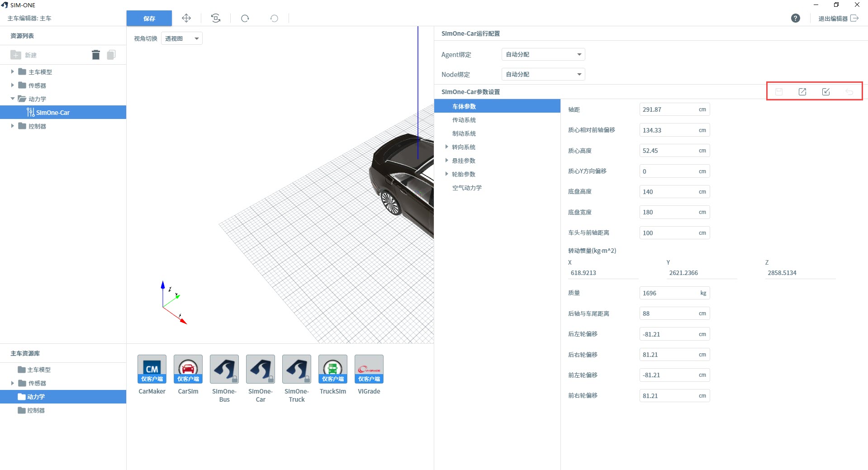868x470 pixels.
Task: Open the Node绑定 dropdown
Action: pyautogui.click(x=543, y=75)
